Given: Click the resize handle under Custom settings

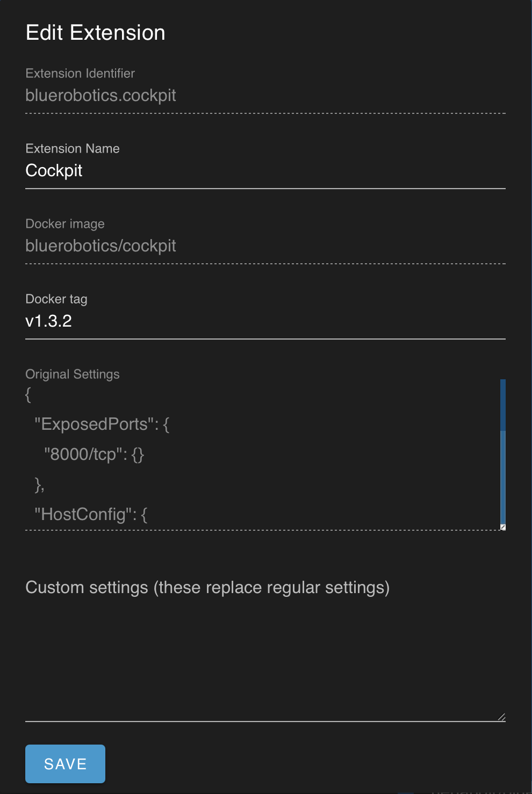Looking at the screenshot, I should point(501,716).
